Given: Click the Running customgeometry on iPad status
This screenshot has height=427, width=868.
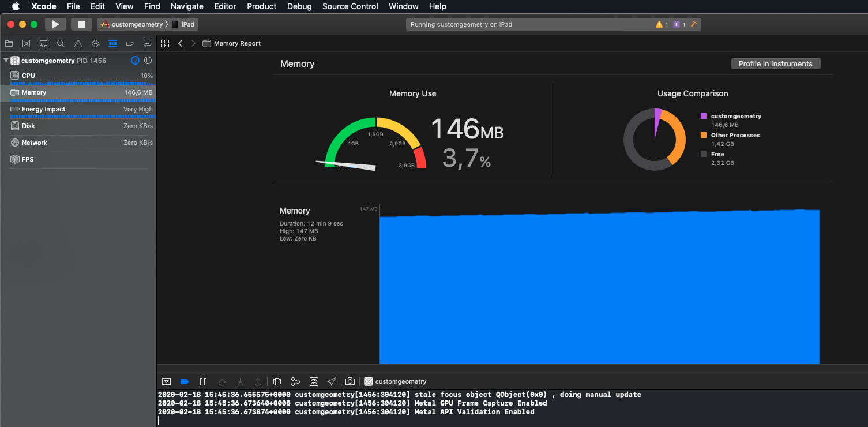Looking at the screenshot, I should [461, 24].
